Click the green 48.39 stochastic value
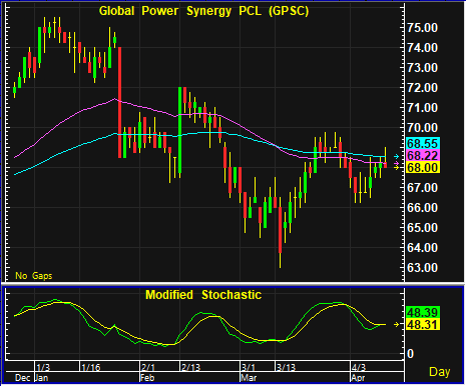Viewport: 466px width, 386px height. coord(422,313)
